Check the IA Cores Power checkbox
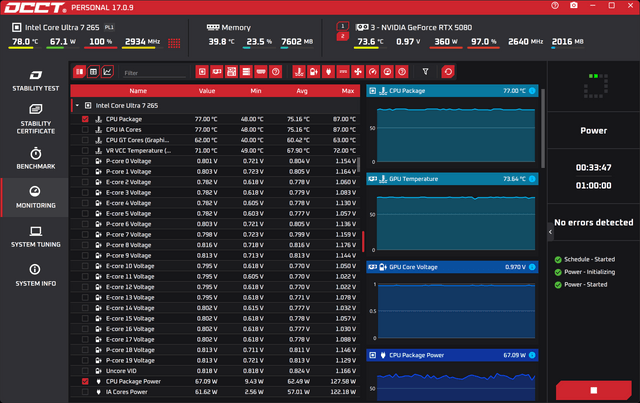The width and height of the screenshot is (640, 403). [x=85, y=392]
